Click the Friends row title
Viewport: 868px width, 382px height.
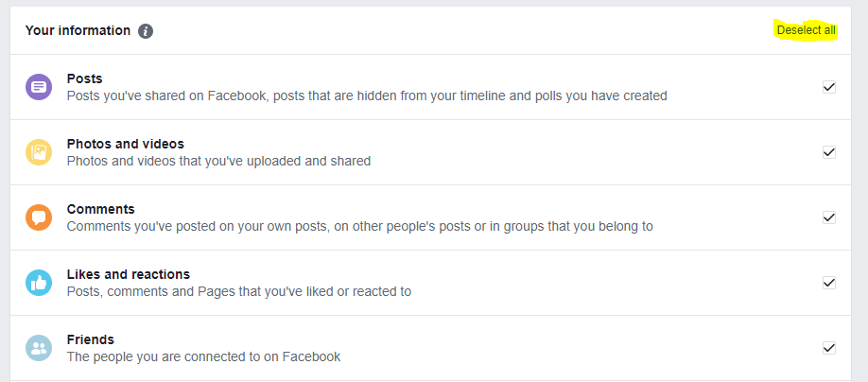click(90, 339)
